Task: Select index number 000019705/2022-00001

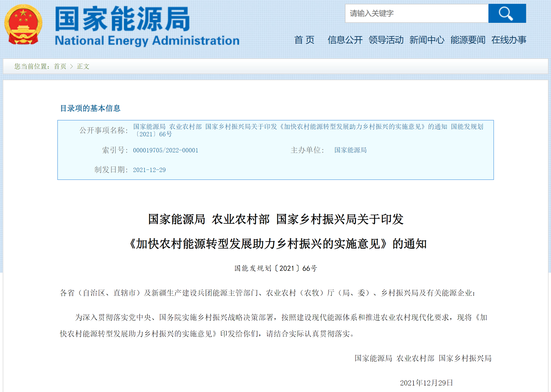Action: coord(166,150)
